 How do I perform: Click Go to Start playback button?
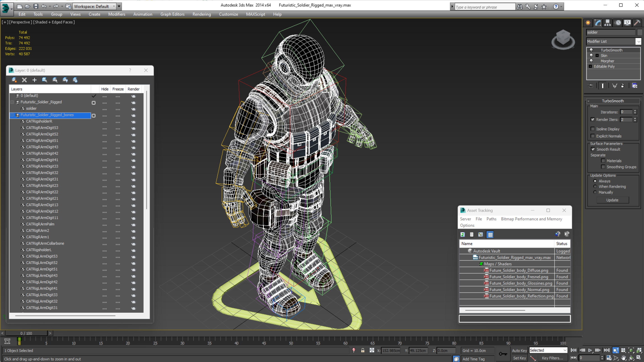coord(573,350)
